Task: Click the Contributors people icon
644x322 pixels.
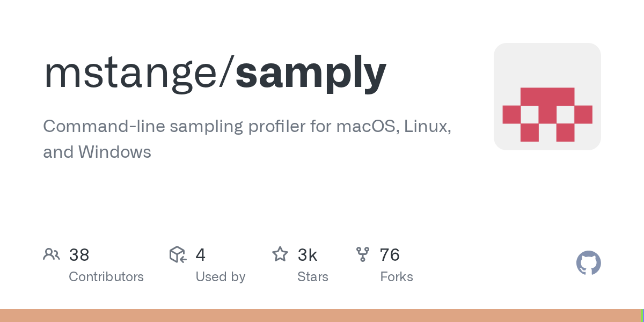Action: 52,254
